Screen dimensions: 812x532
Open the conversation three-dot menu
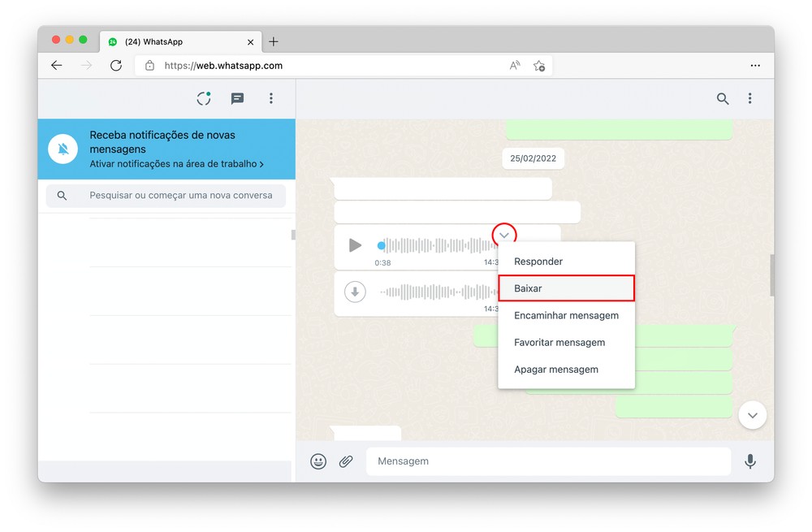(749, 98)
